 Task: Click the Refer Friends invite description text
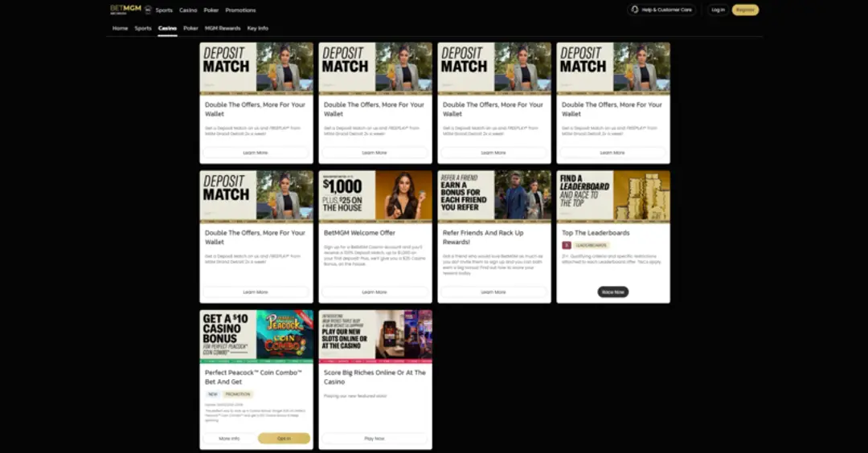[x=493, y=265]
